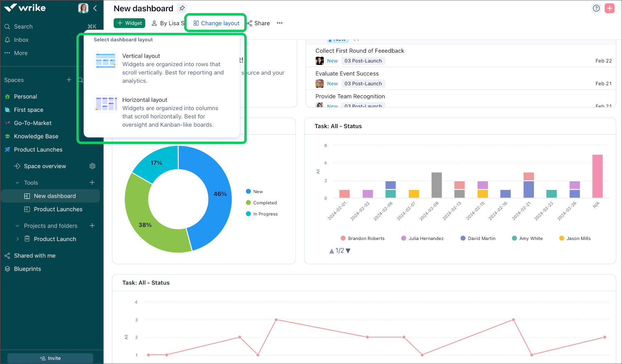Image resolution: width=622 pixels, height=364 pixels.
Task: Click the Go-To-Market space icon
Action: coord(7,123)
